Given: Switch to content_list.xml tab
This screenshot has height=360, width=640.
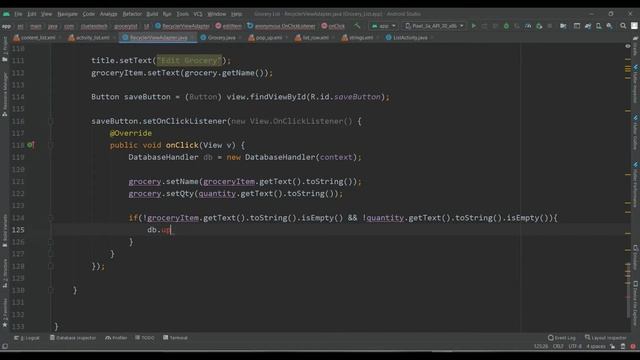Looking at the screenshot, I should pos(37,38).
